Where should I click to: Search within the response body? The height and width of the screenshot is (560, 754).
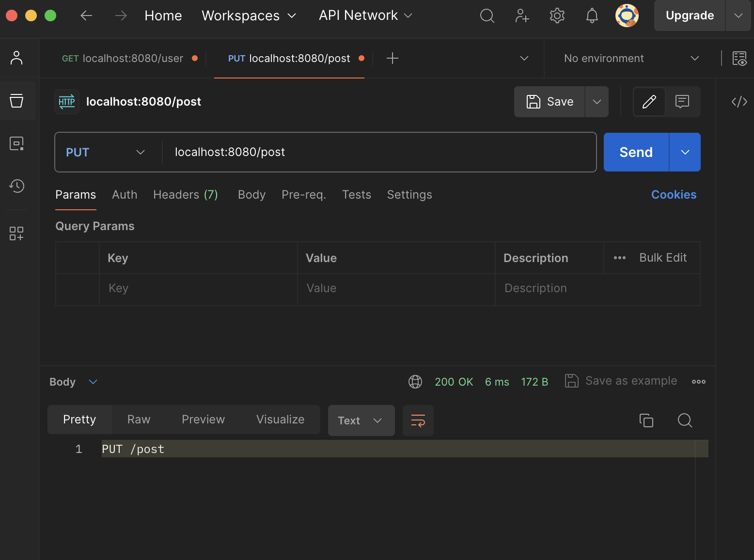tap(685, 420)
